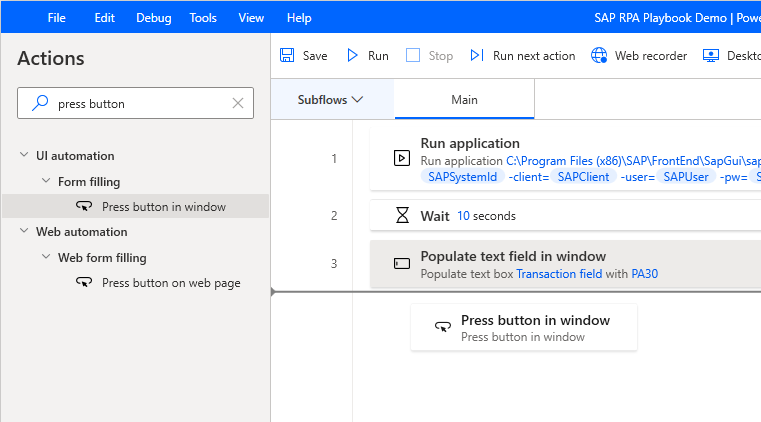Collapse the UI automation group

pyautogui.click(x=24, y=155)
